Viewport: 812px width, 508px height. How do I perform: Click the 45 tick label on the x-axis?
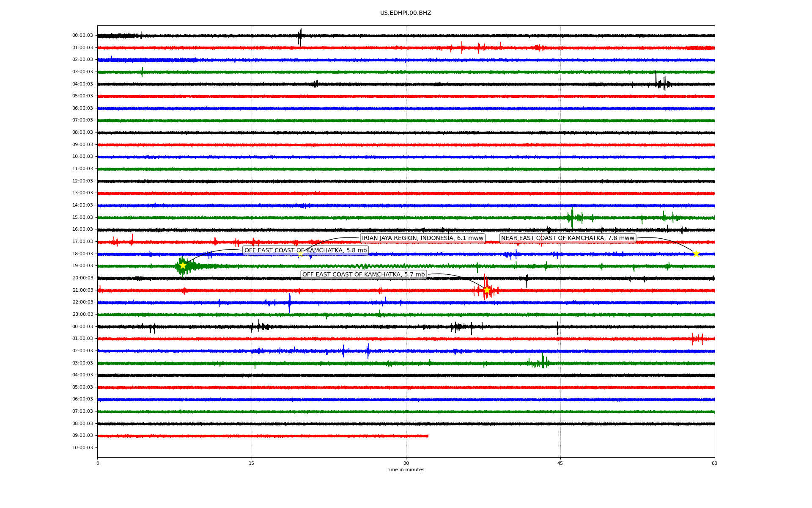(x=560, y=463)
